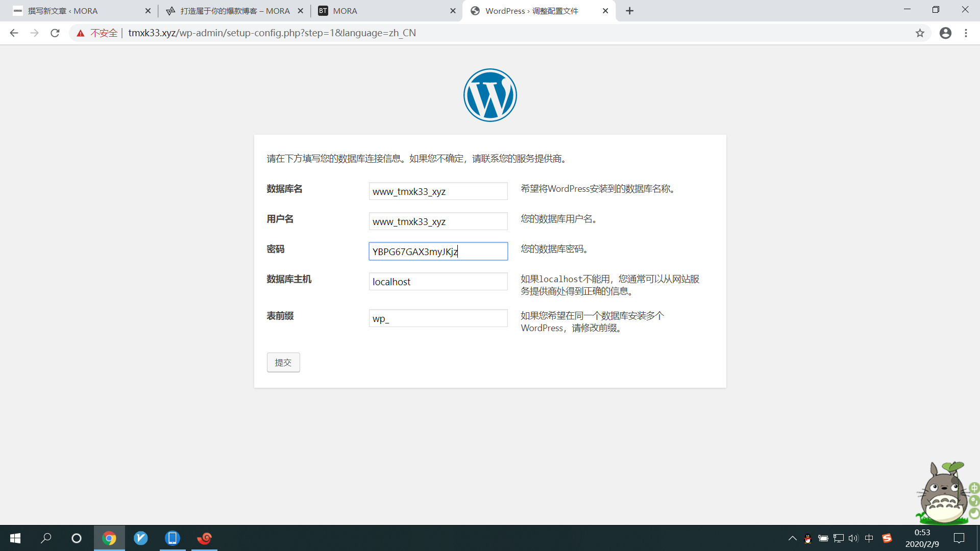The height and width of the screenshot is (551, 980).
Task: Open the Windows Start menu
Action: pyautogui.click(x=15, y=538)
